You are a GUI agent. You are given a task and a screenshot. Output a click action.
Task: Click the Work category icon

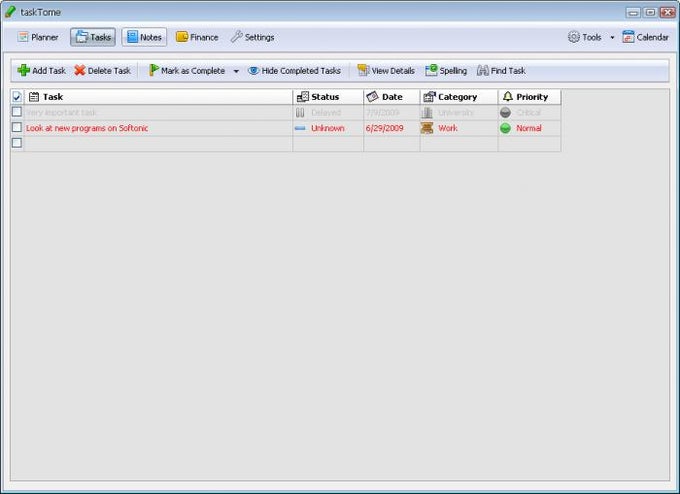pos(427,128)
